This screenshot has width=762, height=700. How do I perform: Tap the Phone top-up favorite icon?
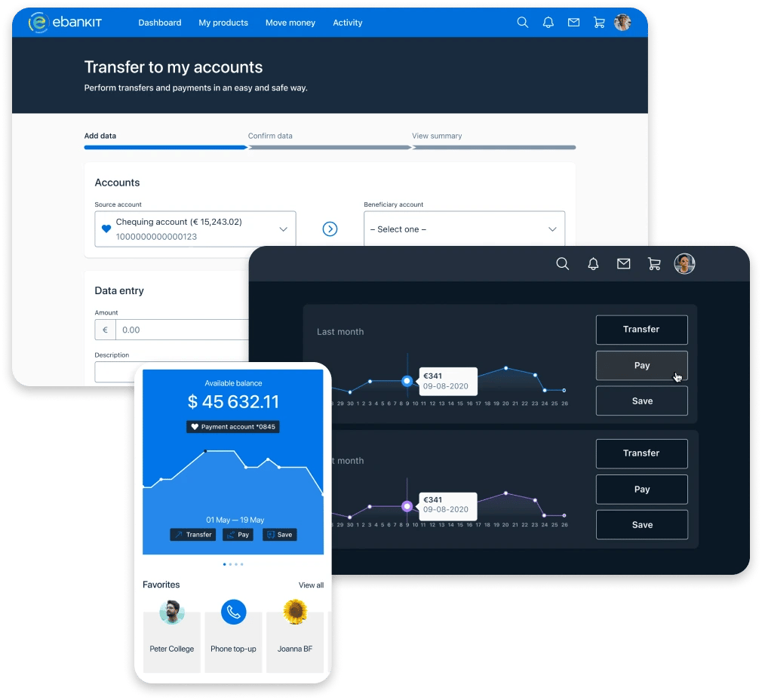click(x=233, y=612)
